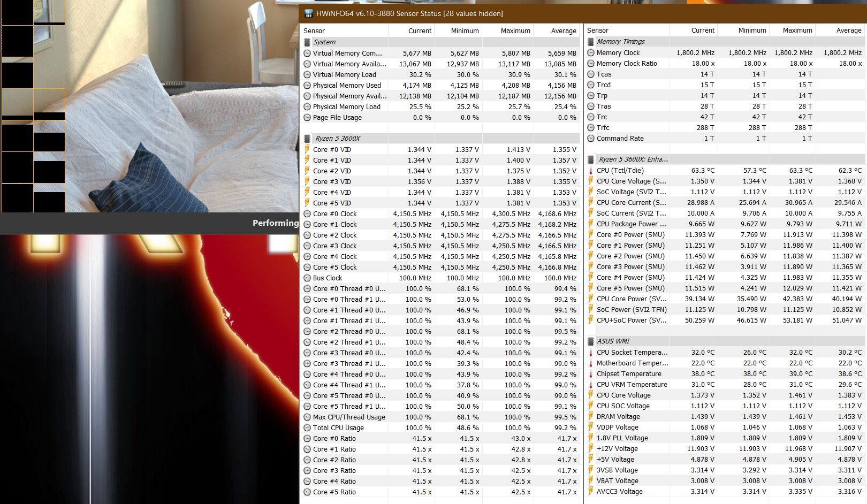This screenshot has height=504, width=867.
Task: Click the icon beside Trfc
Action: pyautogui.click(x=591, y=127)
